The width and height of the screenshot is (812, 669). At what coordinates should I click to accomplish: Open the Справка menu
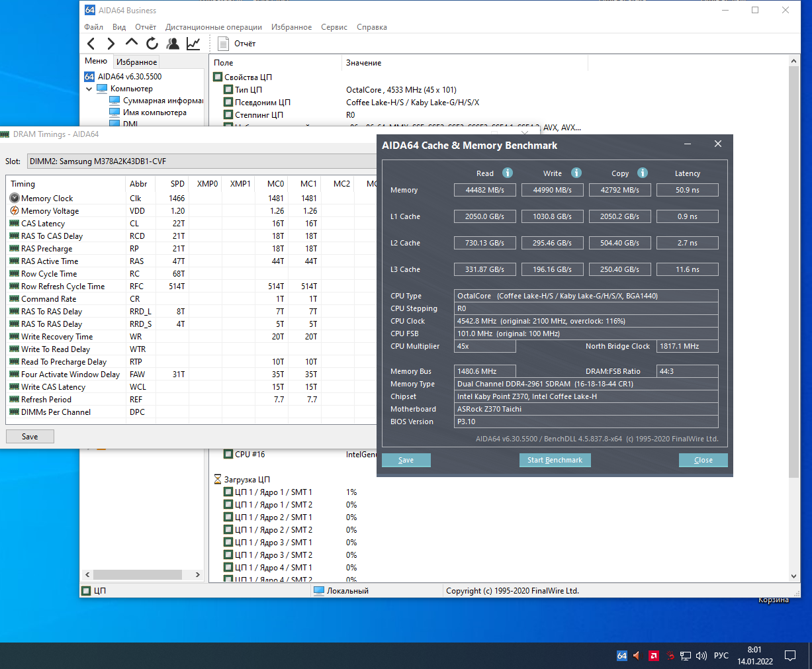point(372,27)
